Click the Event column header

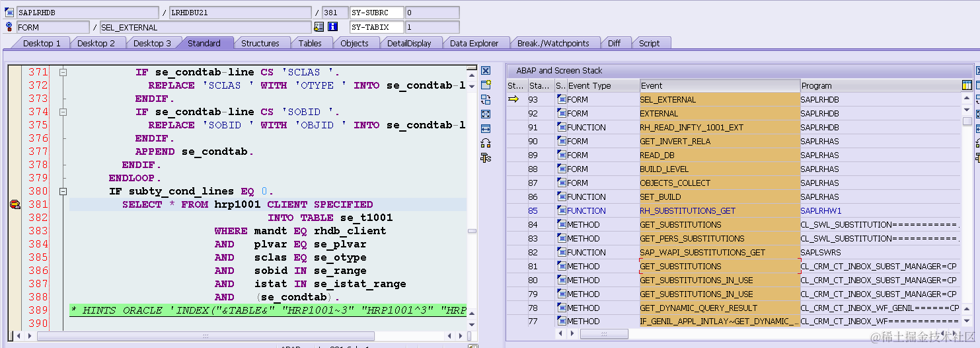(x=720, y=85)
